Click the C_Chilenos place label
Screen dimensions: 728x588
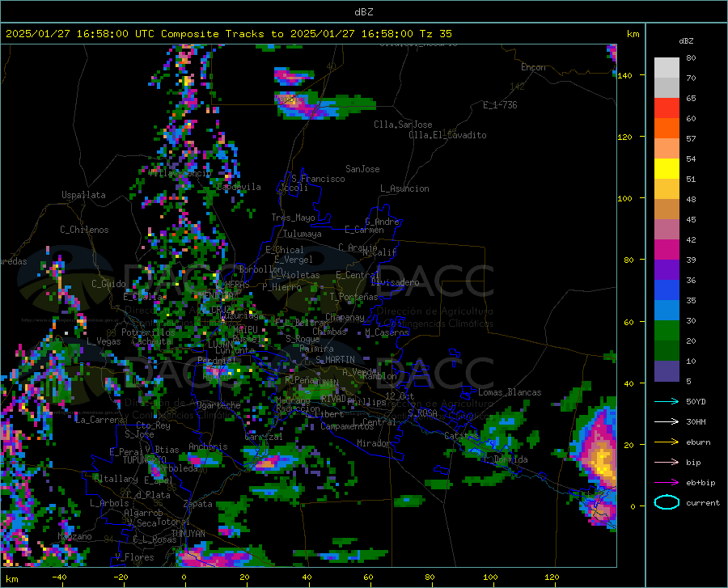click(x=84, y=230)
